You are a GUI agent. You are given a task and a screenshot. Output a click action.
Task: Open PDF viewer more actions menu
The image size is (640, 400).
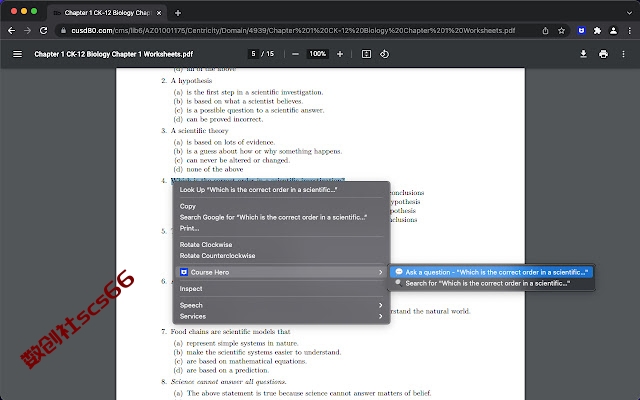click(x=623, y=54)
